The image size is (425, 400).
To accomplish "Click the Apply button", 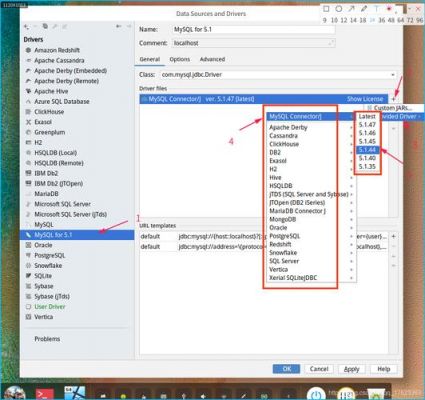I will 351,369.
